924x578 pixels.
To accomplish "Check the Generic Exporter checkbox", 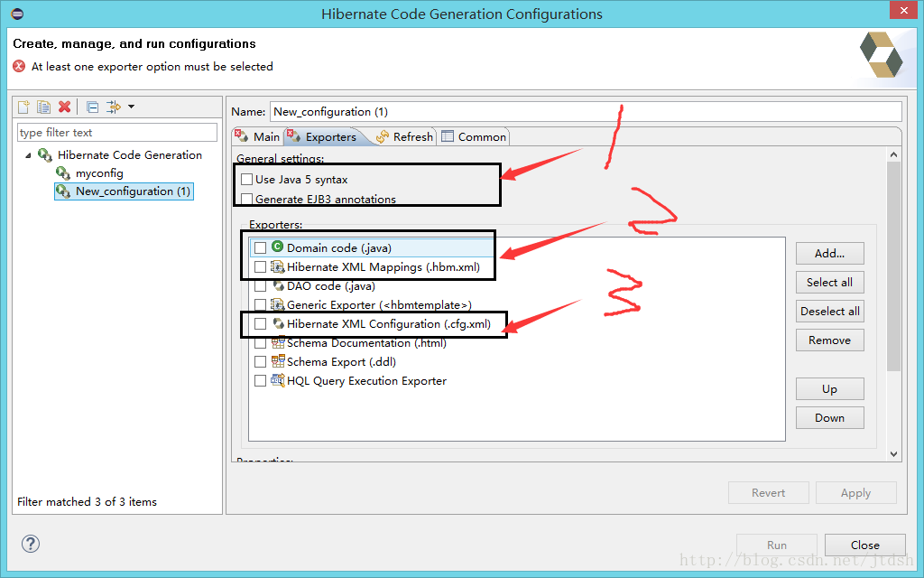I will click(x=260, y=305).
